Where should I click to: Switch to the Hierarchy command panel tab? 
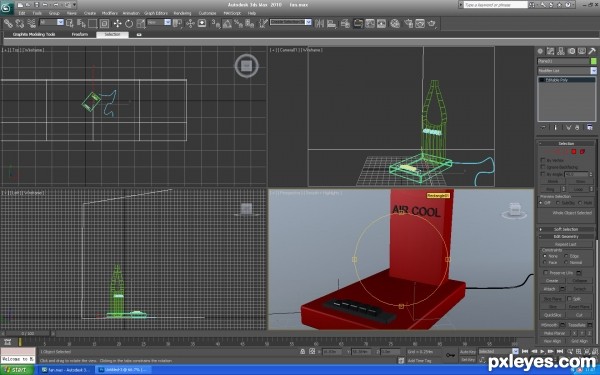point(561,51)
